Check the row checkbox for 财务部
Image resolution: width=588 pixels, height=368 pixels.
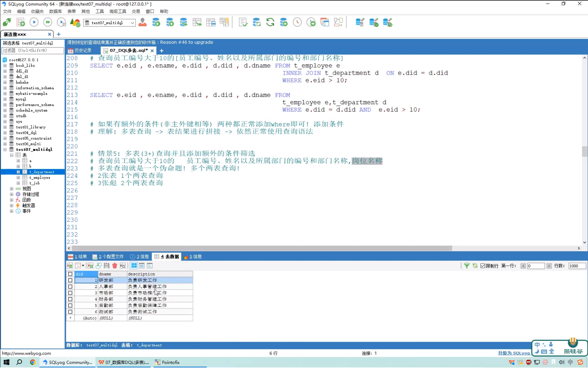coord(70,299)
